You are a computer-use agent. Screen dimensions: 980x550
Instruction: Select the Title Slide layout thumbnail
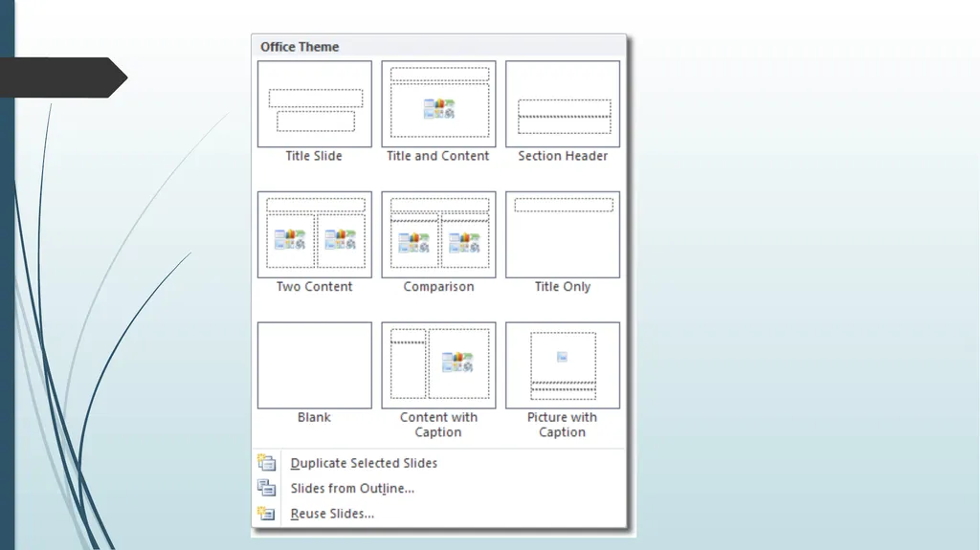[x=314, y=103]
